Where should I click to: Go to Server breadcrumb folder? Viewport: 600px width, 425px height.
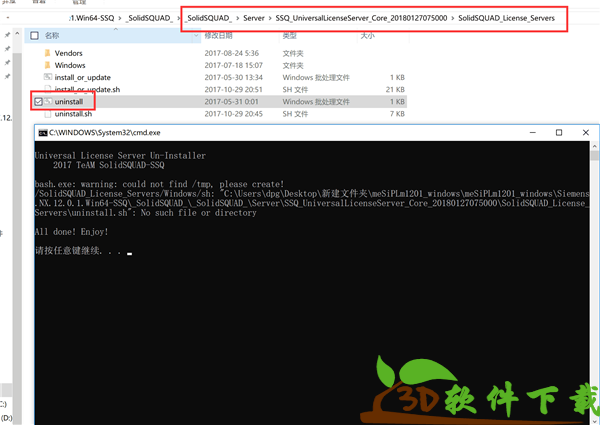click(254, 18)
